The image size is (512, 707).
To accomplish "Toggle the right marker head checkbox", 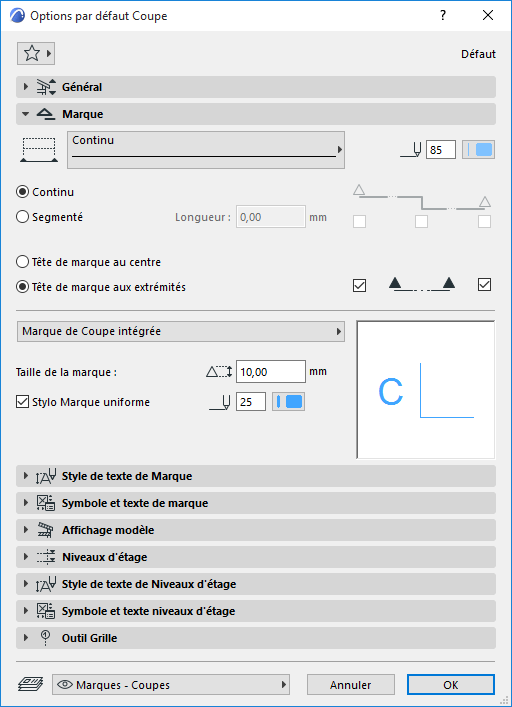I will (x=484, y=285).
